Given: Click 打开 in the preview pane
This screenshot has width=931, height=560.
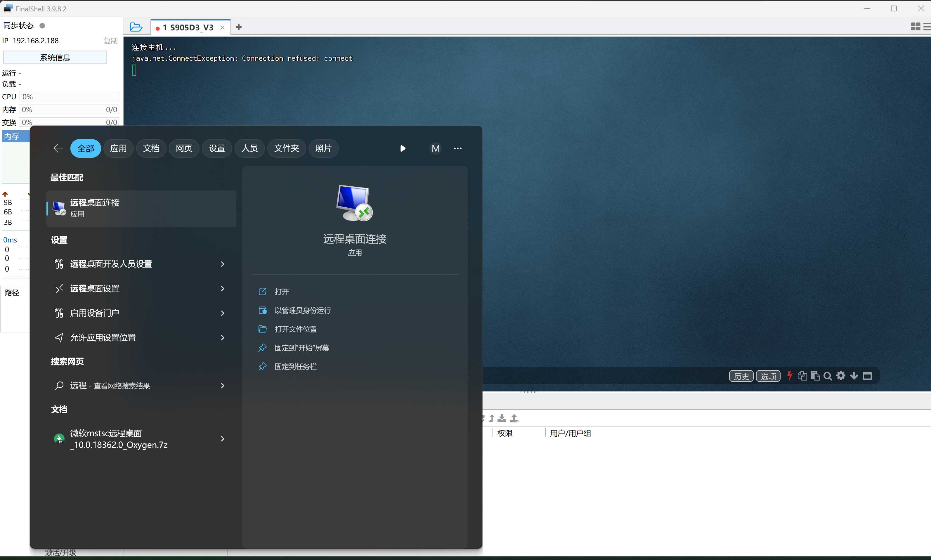Looking at the screenshot, I should point(282,292).
